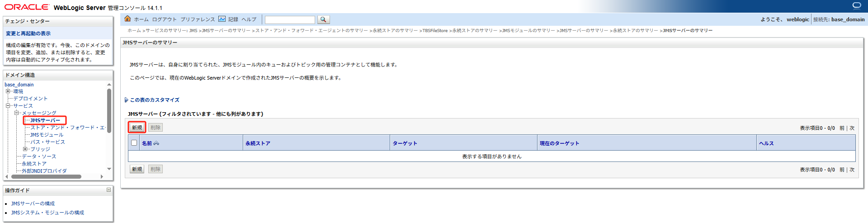Screen dimensions: 868x223
Task: Click the record (記録) chart icon
Action: [222, 19]
